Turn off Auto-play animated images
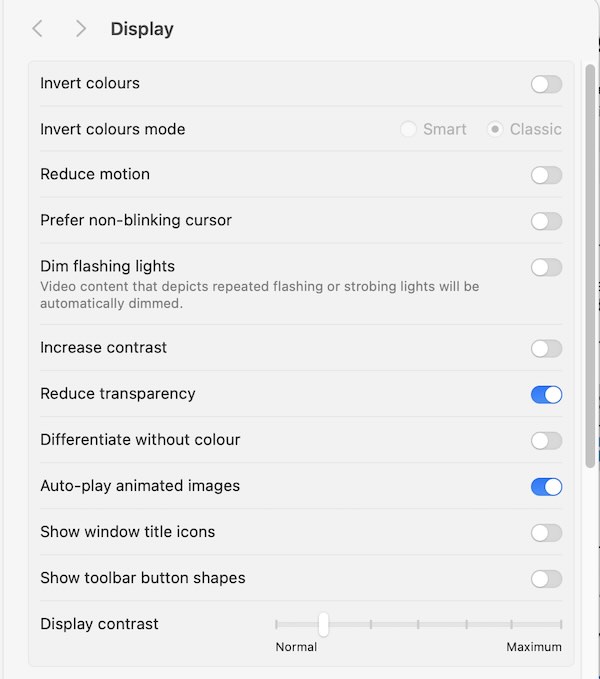 [x=546, y=487]
